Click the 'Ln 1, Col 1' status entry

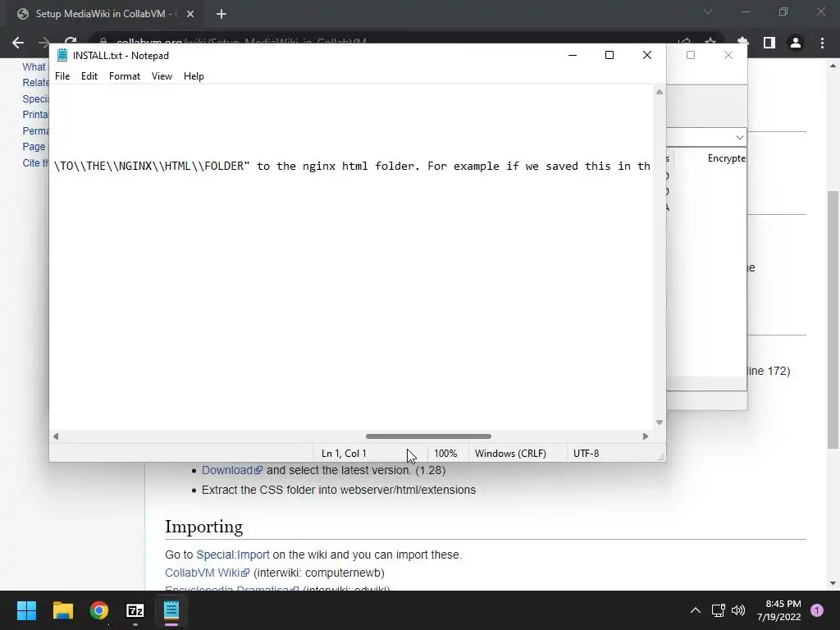[x=344, y=453]
